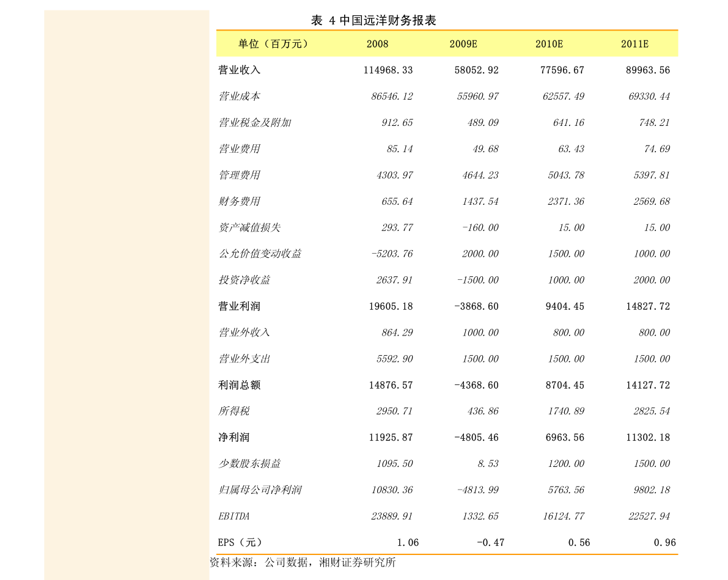728x580 pixels.
Task: Select the row label 营业收入
Action: point(240,70)
